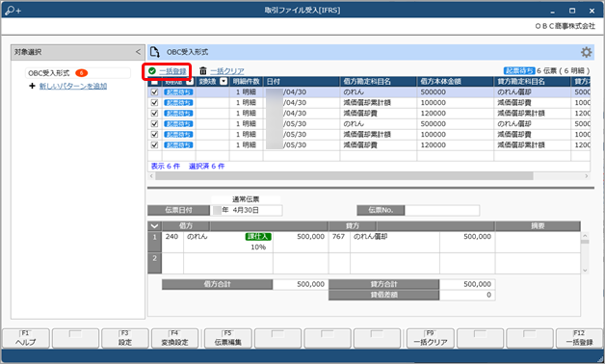The height and width of the screenshot is (364, 605).
Task: Uncheck the 04/30 減価償却累計額 row checkbox
Action: tap(154, 103)
